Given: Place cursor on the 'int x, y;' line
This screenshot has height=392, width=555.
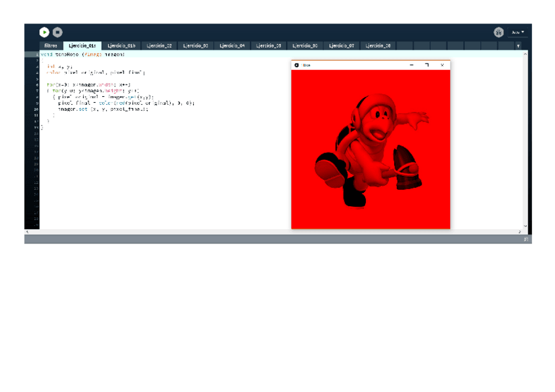Looking at the screenshot, I should pos(59,67).
